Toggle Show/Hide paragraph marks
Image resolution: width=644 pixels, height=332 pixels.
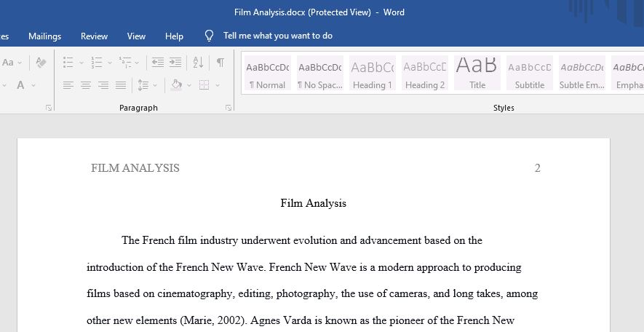point(220,63)
